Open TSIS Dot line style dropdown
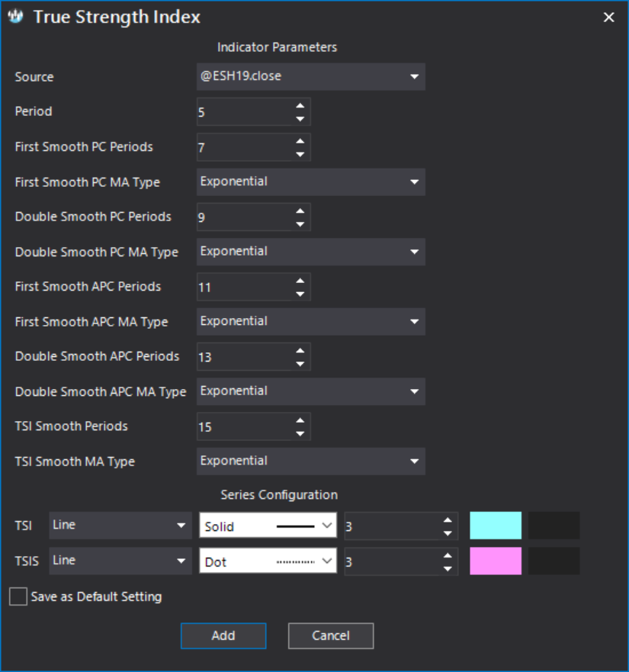This screenshot has height=672, width=629. pyautogui.click(x=268, y=561)
